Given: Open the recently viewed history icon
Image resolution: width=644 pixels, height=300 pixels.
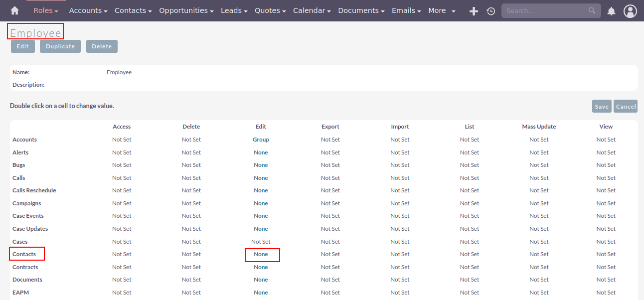Looking at the screenshot, I should click(491, 11).
